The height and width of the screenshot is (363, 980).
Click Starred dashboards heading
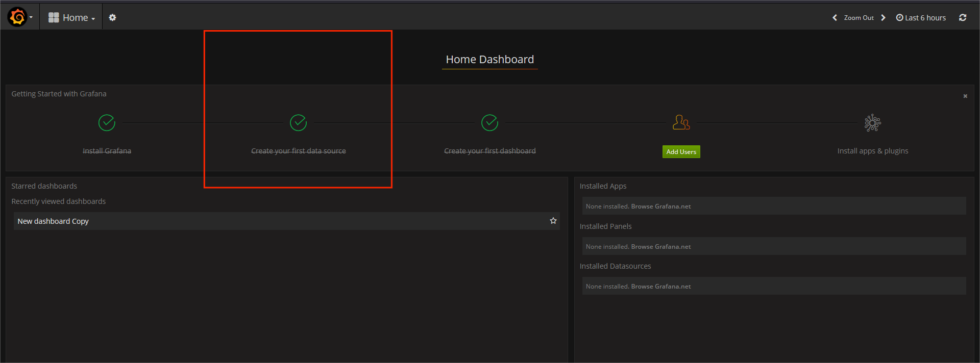pos(44,186)
